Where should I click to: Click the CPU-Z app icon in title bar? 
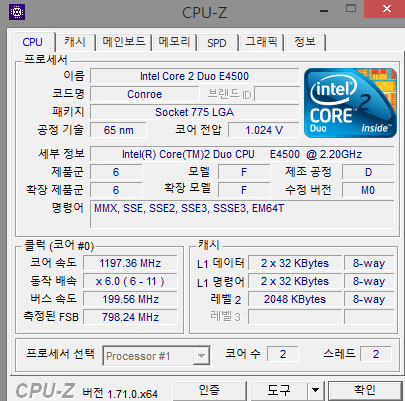point(17,12)
